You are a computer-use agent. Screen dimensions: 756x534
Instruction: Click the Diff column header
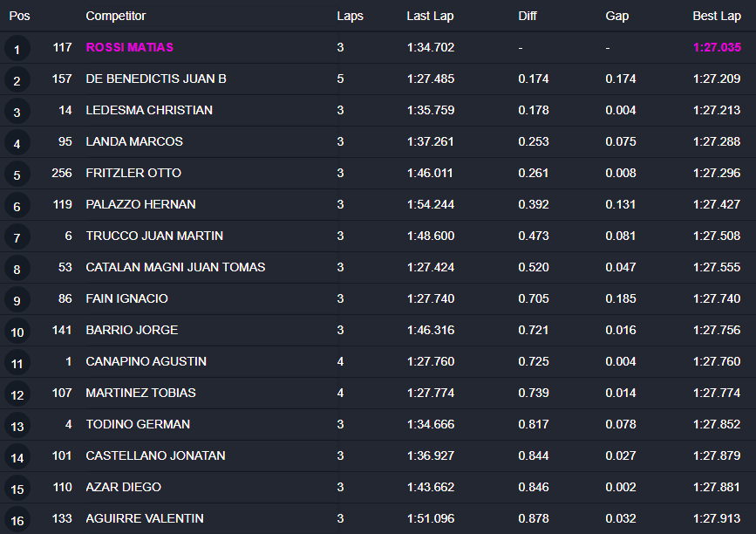pyautogui.click(x=528, y=16)
